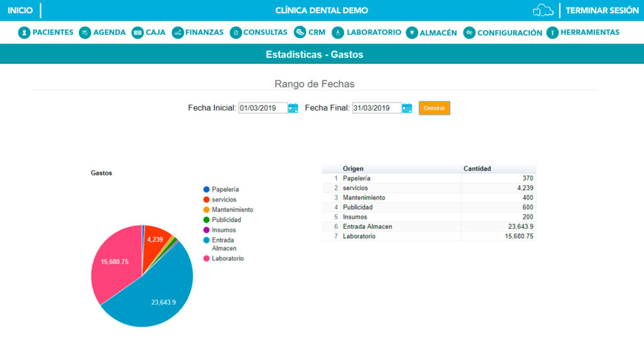The height and width of the screenshot is (362, 644).
Task: Click the Finanzas chart icon
Action: pyautogui.click(x=177, y=33)
